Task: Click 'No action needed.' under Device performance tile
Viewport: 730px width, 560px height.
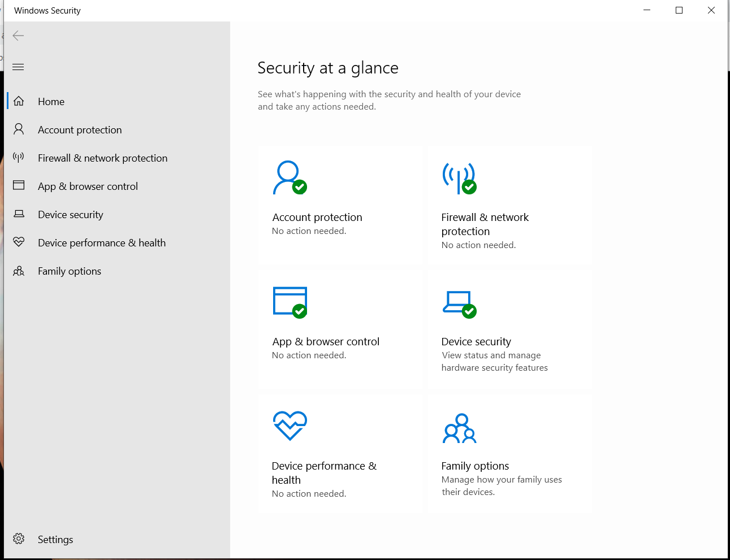Action: (x=309, y=494)
